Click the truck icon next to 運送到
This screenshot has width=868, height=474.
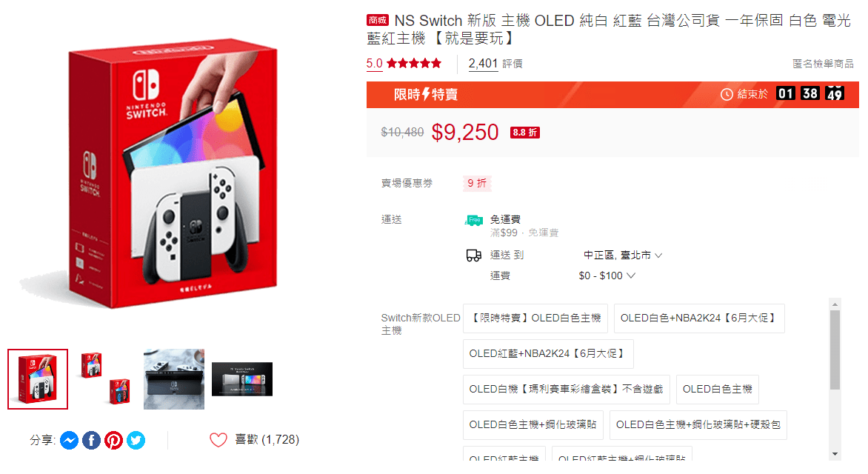[473, 255]
